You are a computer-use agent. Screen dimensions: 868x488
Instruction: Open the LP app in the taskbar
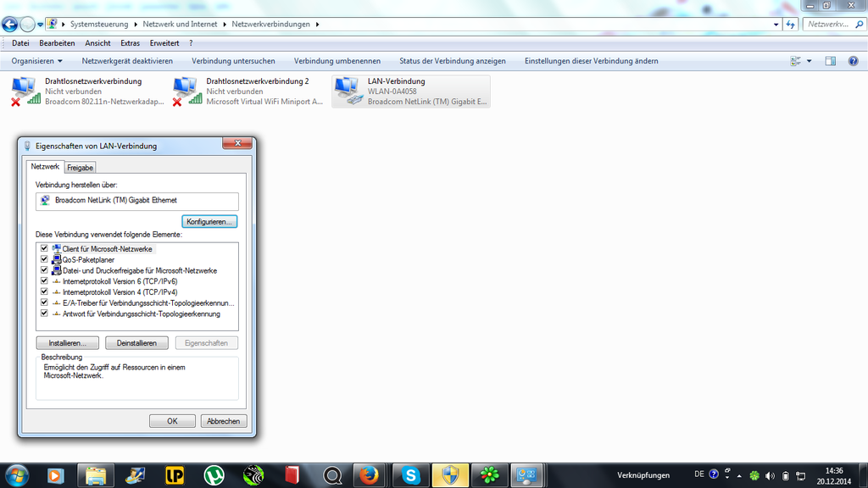[x=175, y=475]
